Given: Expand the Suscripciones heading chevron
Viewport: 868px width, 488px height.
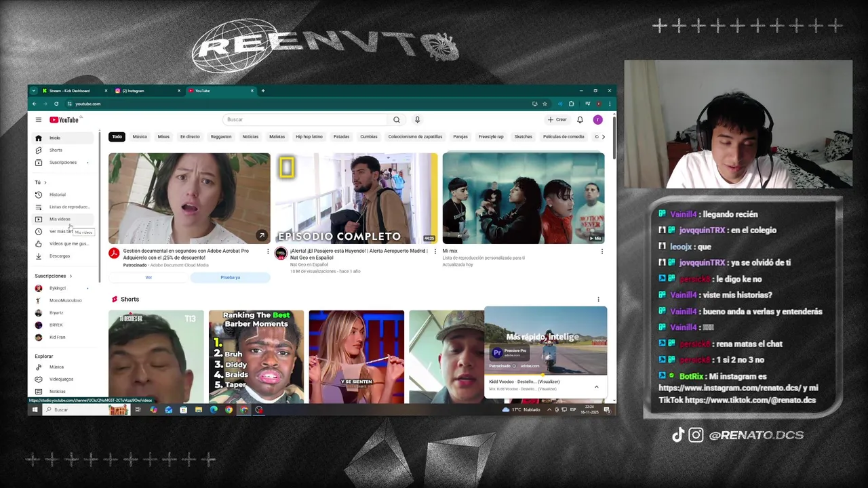Looking at the screenshot, I should coord(71,277).
